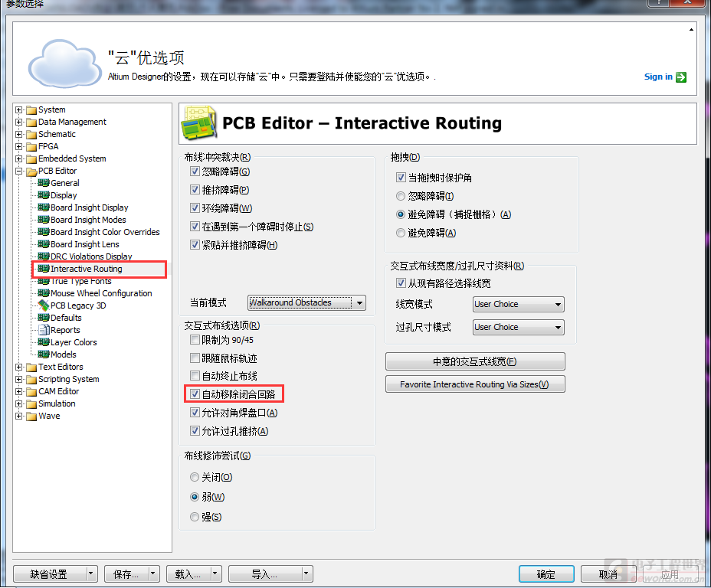Click the green Sign in arrow icon
Screen dimensions: 711x588
(x=680, y=77)
